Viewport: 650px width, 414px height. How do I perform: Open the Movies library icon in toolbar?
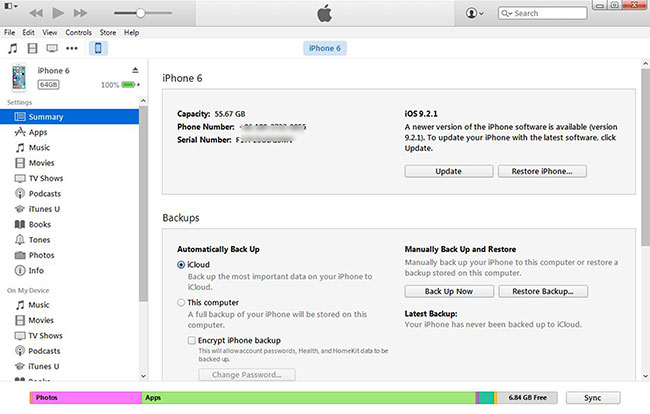[32, 48]
